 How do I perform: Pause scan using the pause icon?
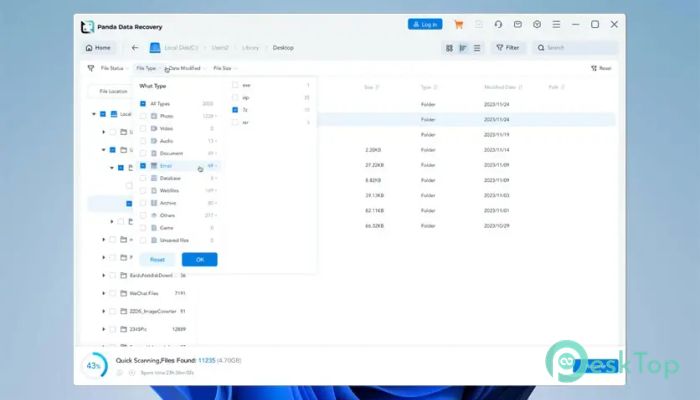click(x=120, y=372)
